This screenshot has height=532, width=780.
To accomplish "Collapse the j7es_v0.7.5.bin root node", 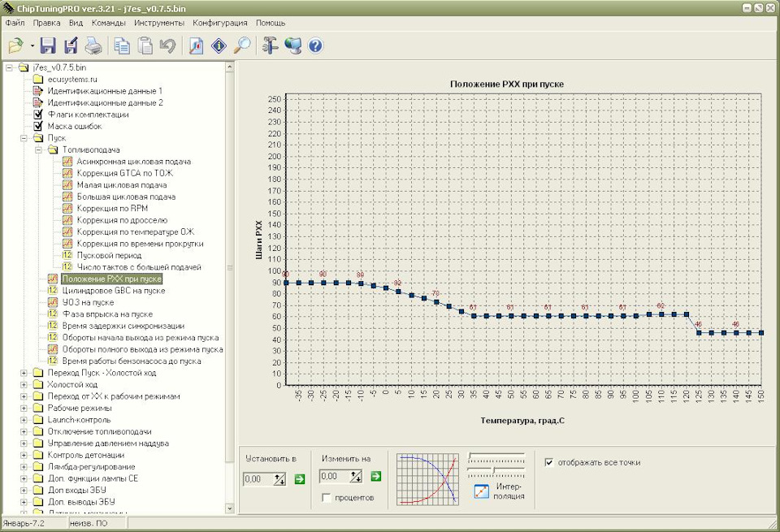I will [x=9, y=67].
